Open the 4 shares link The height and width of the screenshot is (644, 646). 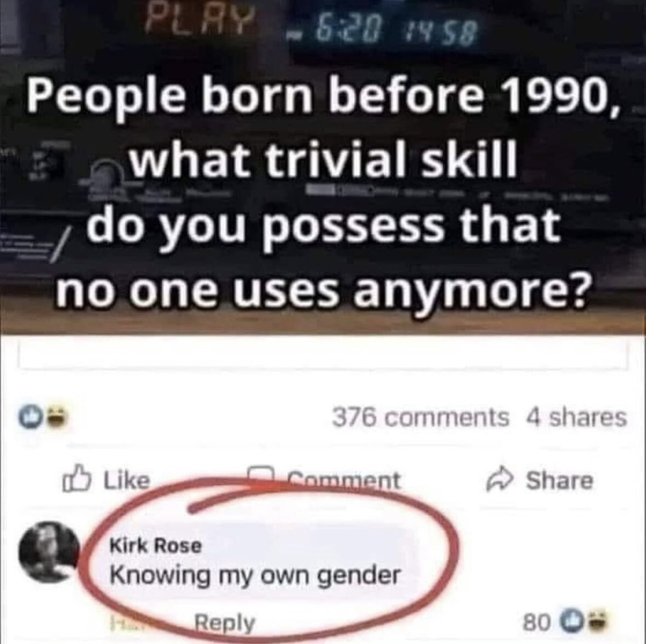click(576, 417)
